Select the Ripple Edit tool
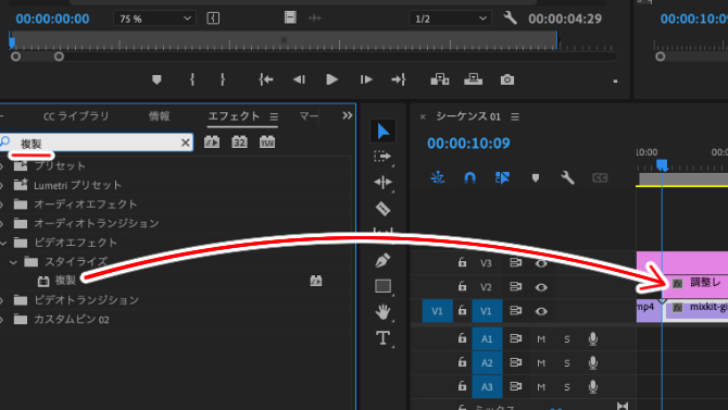This screenshot has height=410, width=728. coord(383,182)
